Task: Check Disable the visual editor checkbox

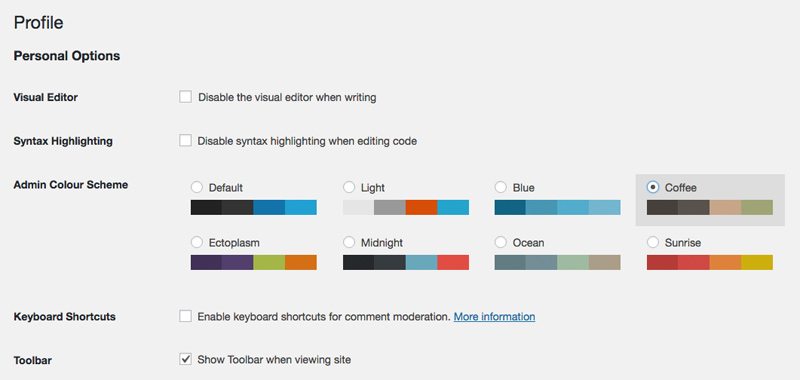Action: 185,97
